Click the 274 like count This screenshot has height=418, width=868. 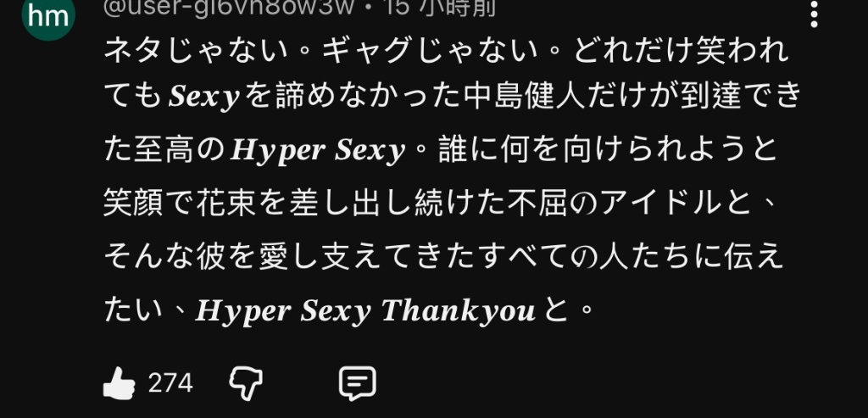pos(170,383)
